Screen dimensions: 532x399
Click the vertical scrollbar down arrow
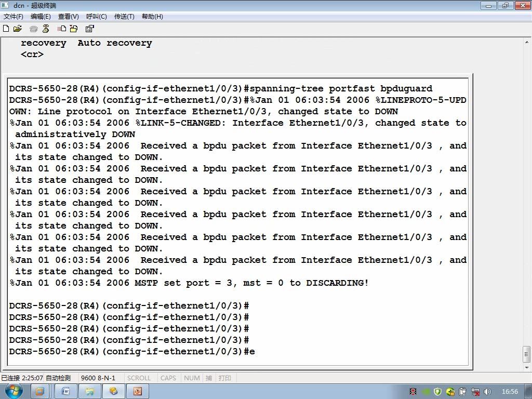527,367
